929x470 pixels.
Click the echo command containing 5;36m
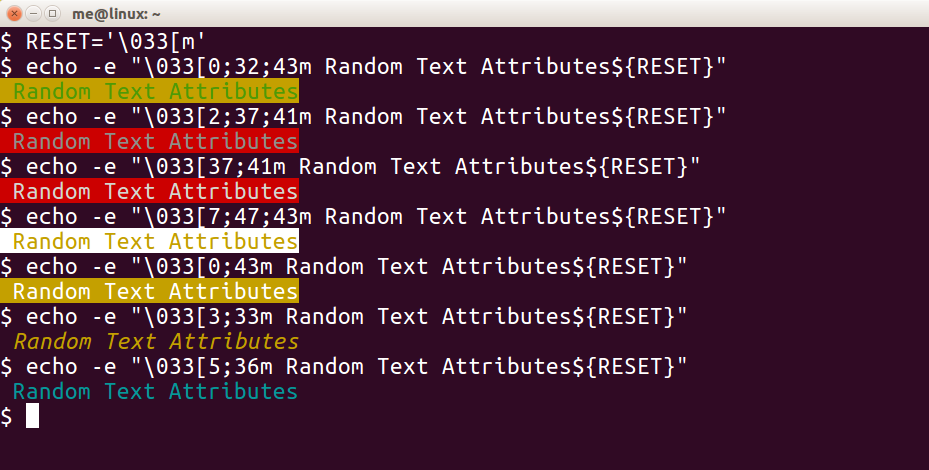click(344, 366)
